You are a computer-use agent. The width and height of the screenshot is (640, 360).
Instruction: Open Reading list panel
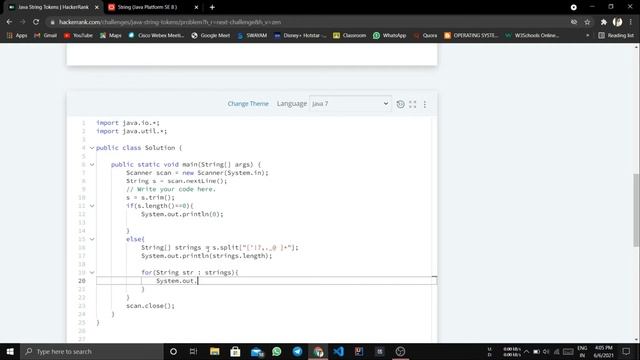(616, 36)
